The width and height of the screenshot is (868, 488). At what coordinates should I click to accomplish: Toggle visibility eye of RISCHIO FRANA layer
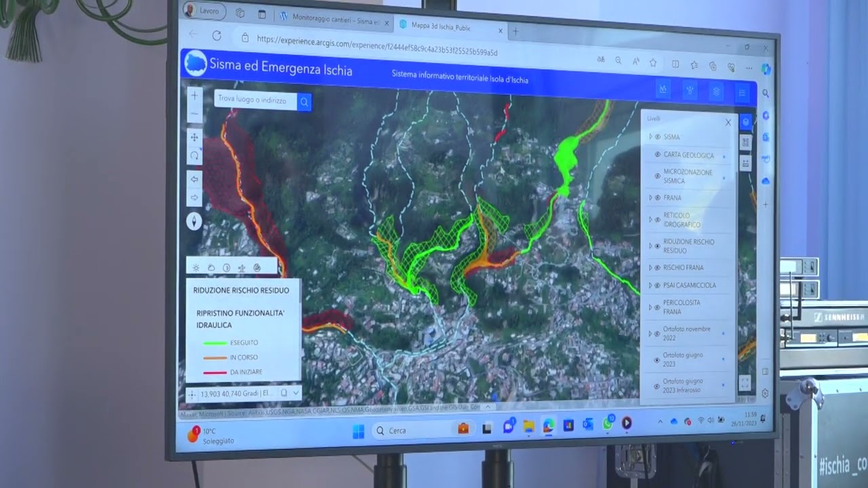tap(658, 268)
